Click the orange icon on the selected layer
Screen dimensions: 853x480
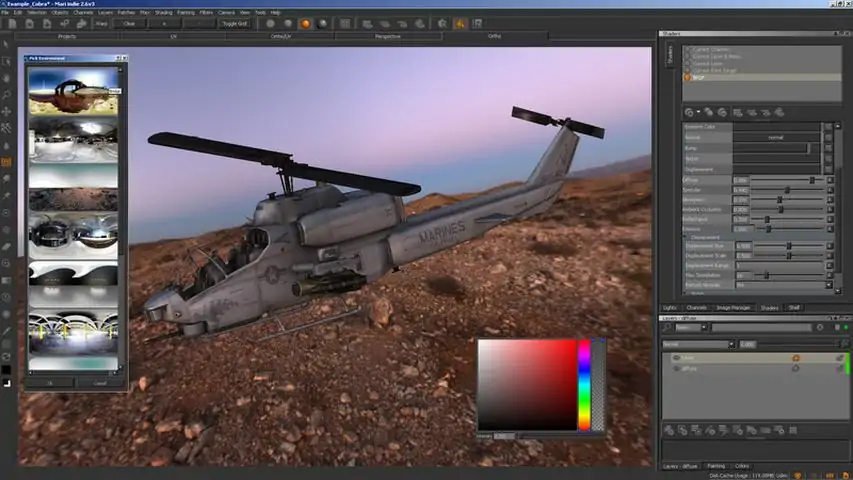[796, 357]
